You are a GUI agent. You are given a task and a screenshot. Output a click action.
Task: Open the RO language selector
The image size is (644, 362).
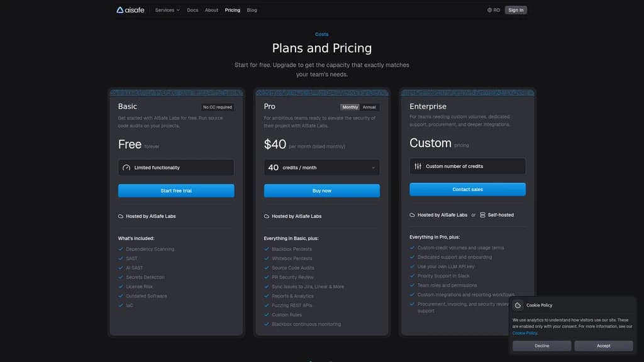(x=494, y=10)
